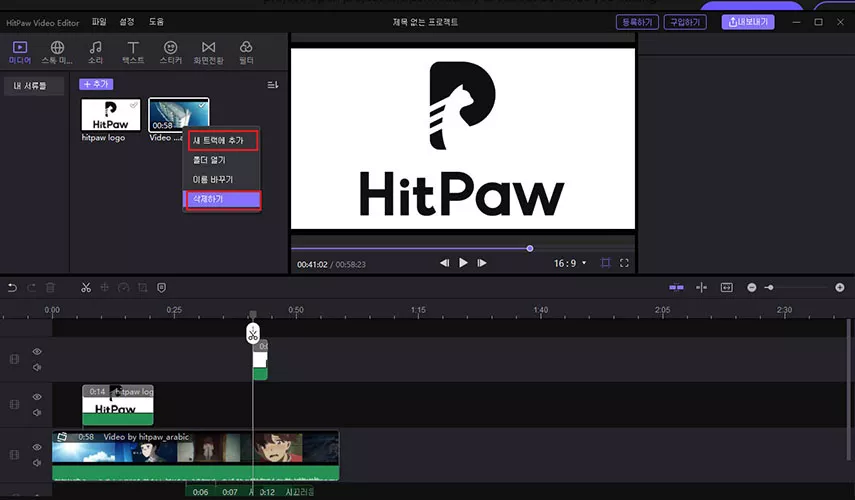Toggle the purple snap-clips icon

[x=676, y=287]
